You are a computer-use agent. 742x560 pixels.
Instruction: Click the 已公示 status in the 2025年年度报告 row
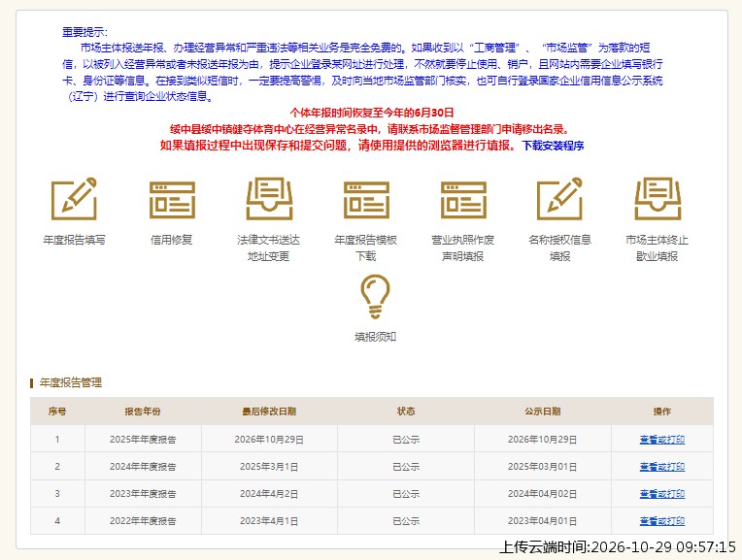click(406, 440)
